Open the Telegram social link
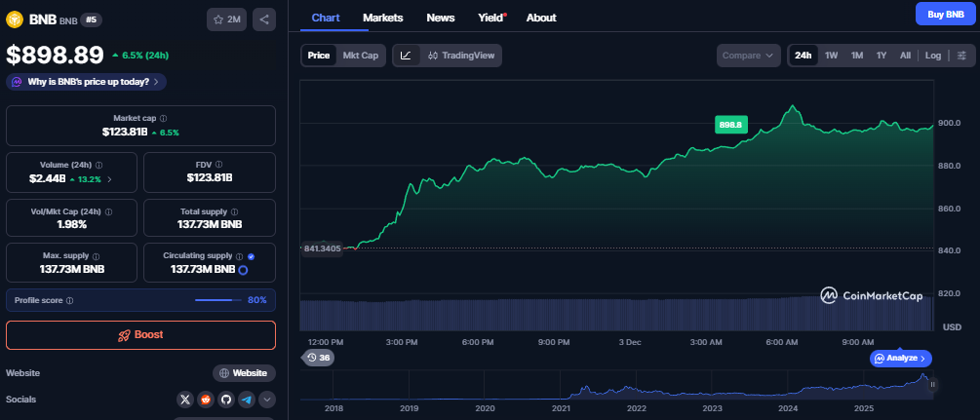The width and height of the screenshot is (980, 420). coord(247,400)
